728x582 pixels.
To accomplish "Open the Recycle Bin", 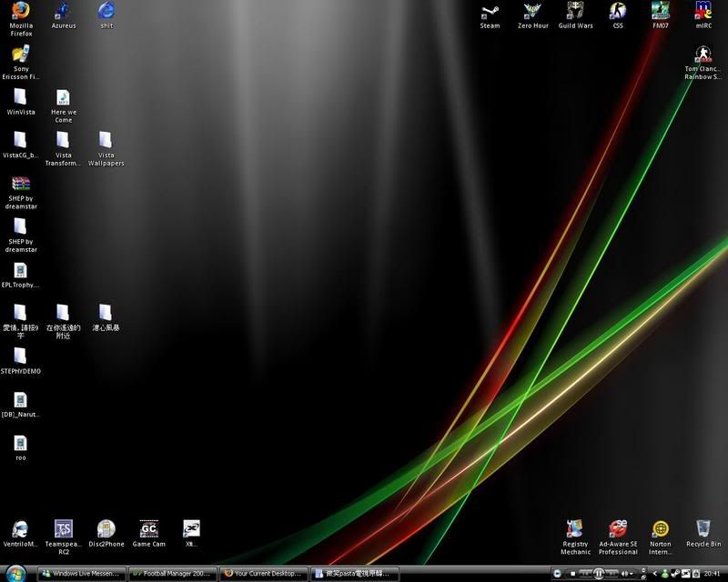I will tap(703, 534).
